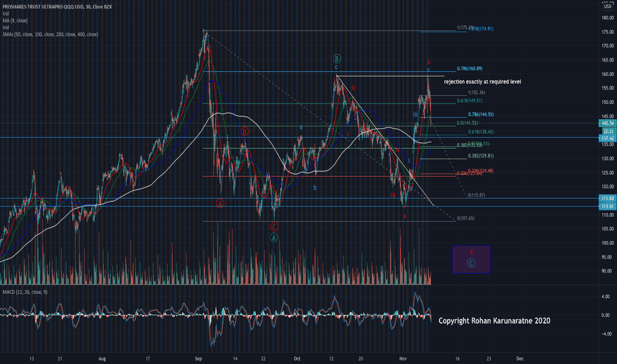Screen dimensions: 617x364
Task: Select the 0.5(141.52) Fibonacci label
Action: pyautogui.click(x=467, y=123)
